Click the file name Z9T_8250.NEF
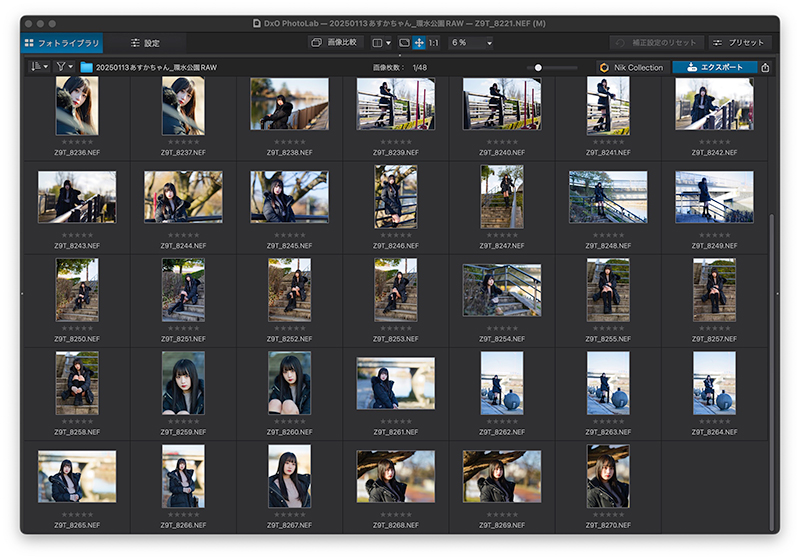This screenshot has height=559, width=800. click(77, 339)
